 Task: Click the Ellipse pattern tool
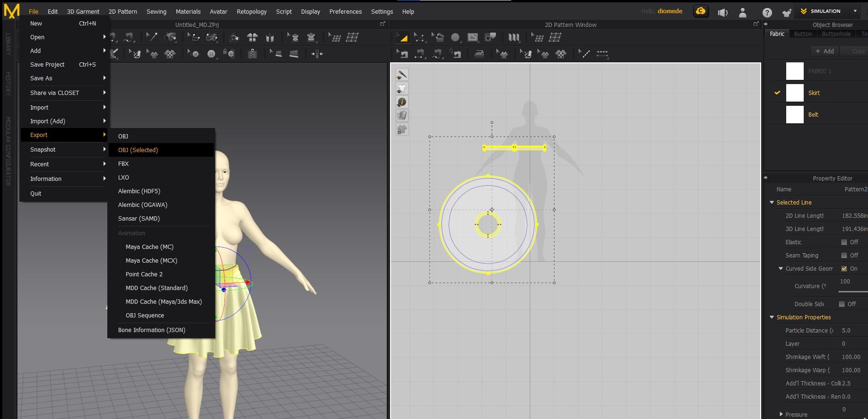point(455,37)
